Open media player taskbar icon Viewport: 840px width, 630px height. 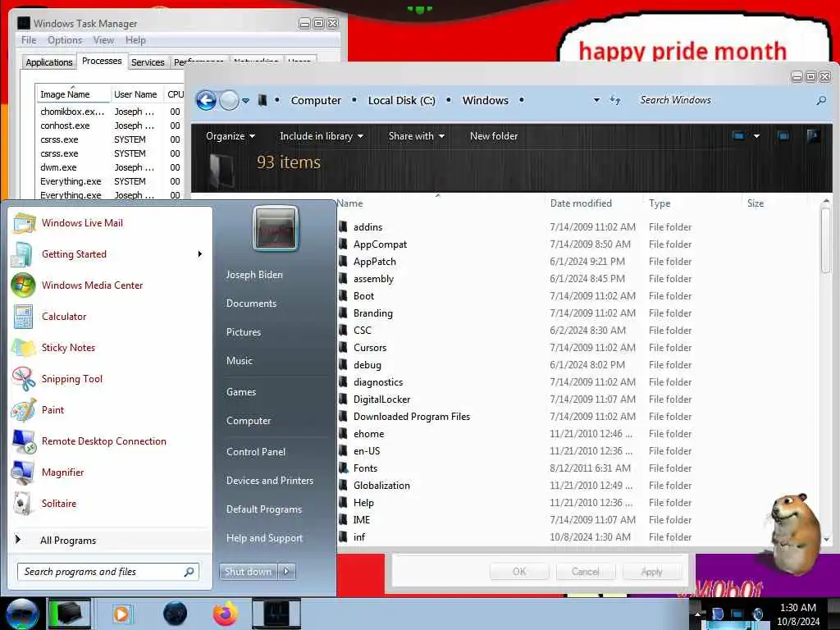[x=121, y=614]
